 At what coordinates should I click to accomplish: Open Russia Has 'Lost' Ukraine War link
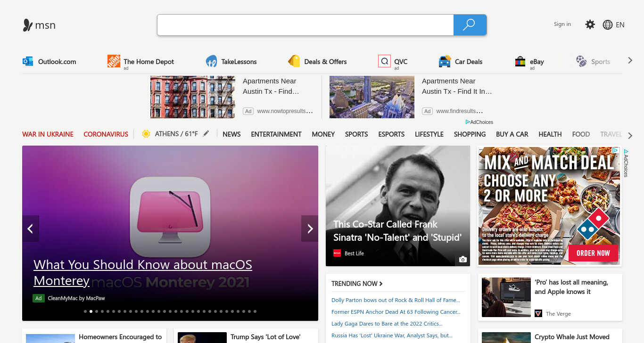tap(392, 335)
